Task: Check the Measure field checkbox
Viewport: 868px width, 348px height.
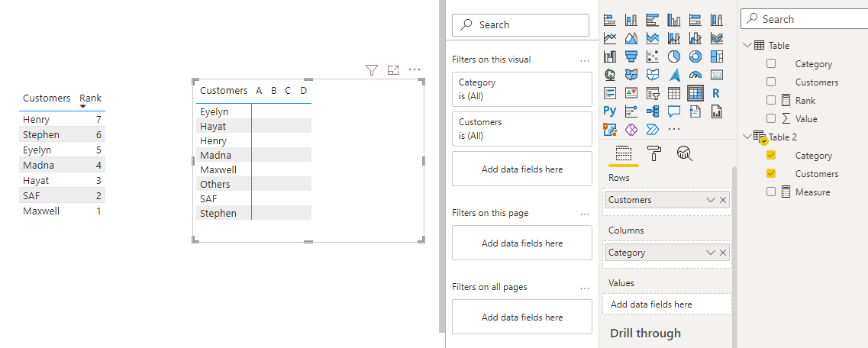Action: point(771,192)
